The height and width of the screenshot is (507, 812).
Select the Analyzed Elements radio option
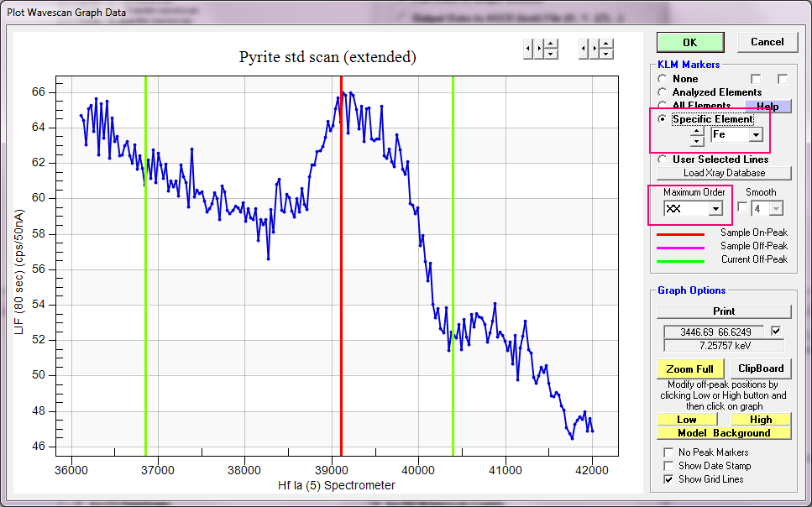[663, 92]
